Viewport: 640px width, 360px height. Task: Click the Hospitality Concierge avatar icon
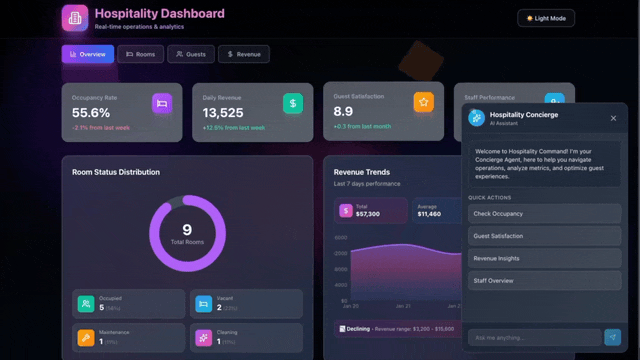[x=476, y=118]
